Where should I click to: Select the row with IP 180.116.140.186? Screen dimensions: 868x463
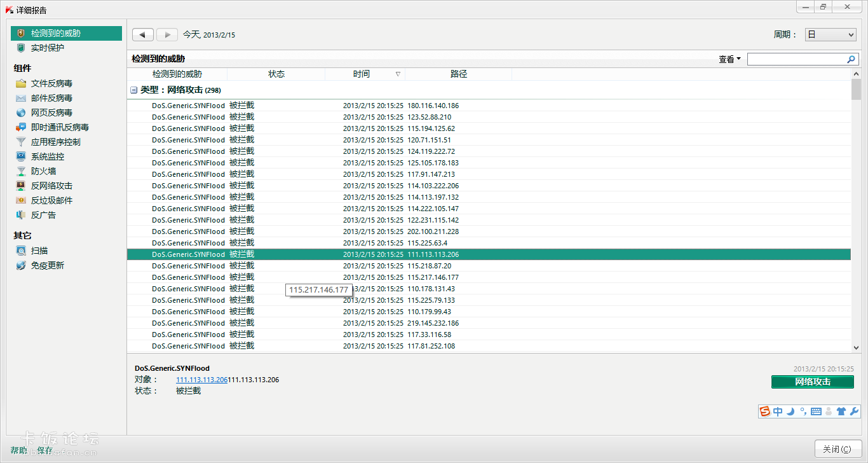pos(489,106)
